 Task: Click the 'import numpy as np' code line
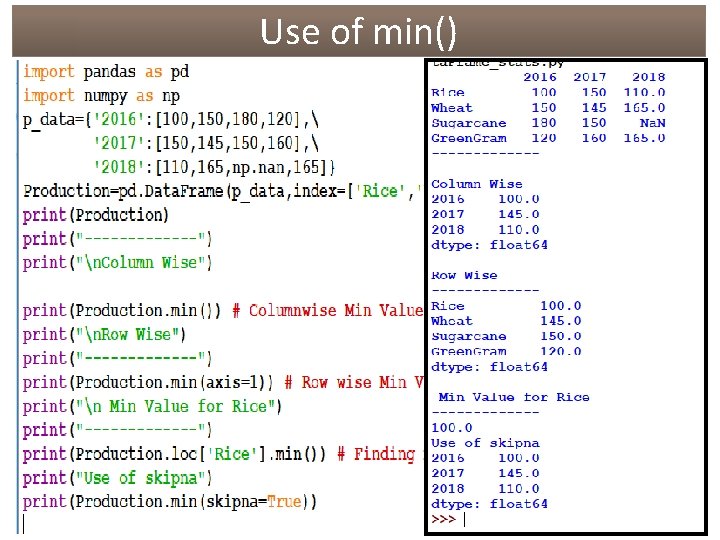coord(101,96)
